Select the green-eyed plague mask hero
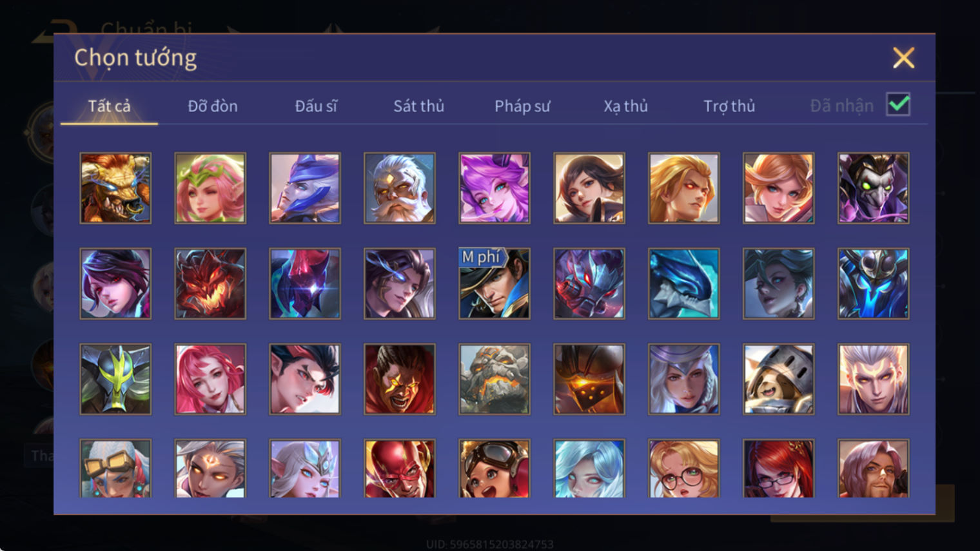Screen dimensions: 980x551 pos(873,188)
